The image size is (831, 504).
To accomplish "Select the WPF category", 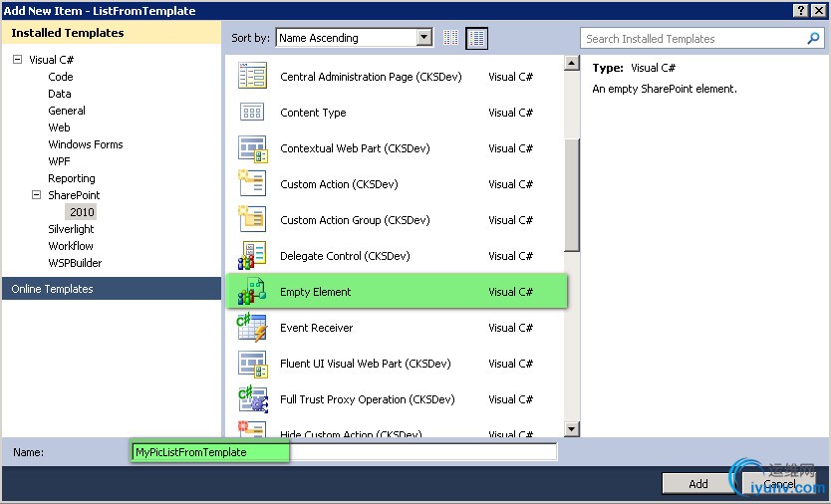I will tap(59, 161).
